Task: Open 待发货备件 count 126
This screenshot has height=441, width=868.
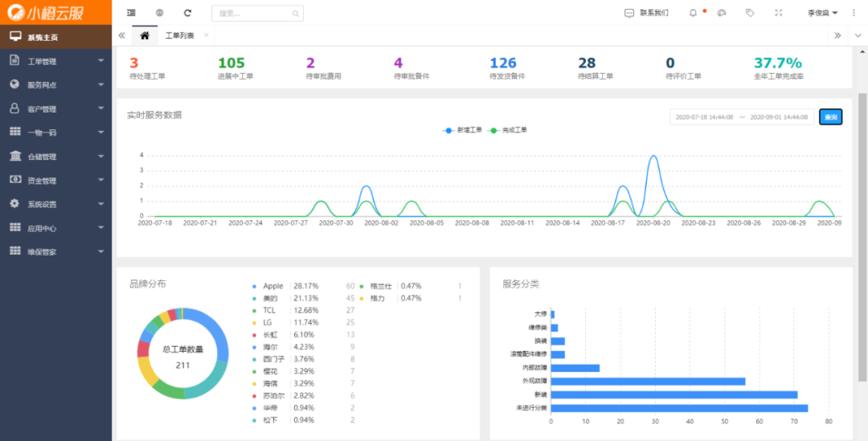Action: [x=503, y=63]
